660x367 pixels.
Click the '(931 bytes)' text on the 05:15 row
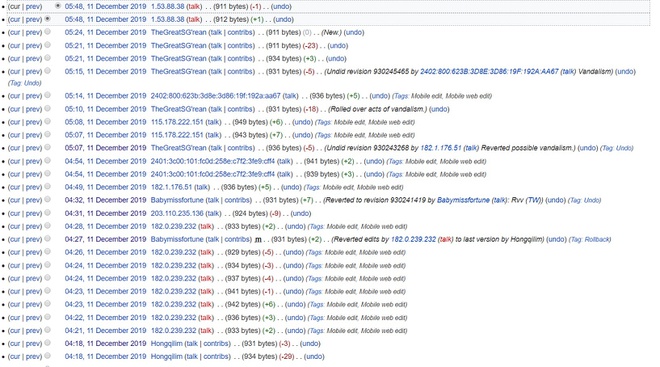tap(283, 72)
